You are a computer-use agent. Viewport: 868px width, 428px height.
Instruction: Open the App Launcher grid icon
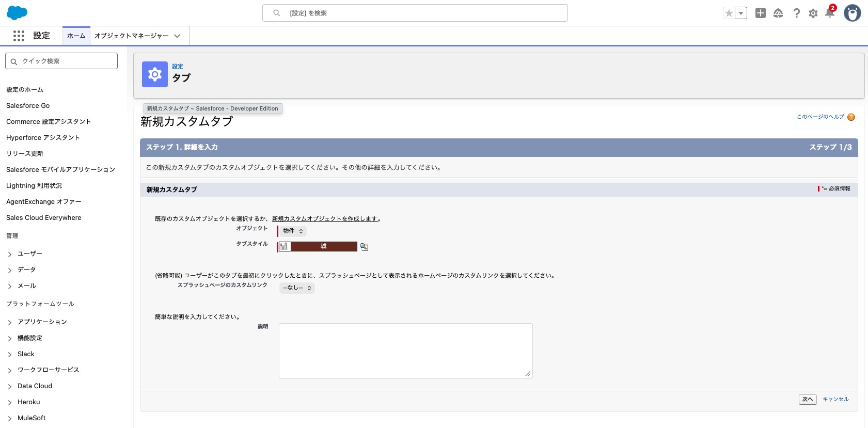point(19,36)
